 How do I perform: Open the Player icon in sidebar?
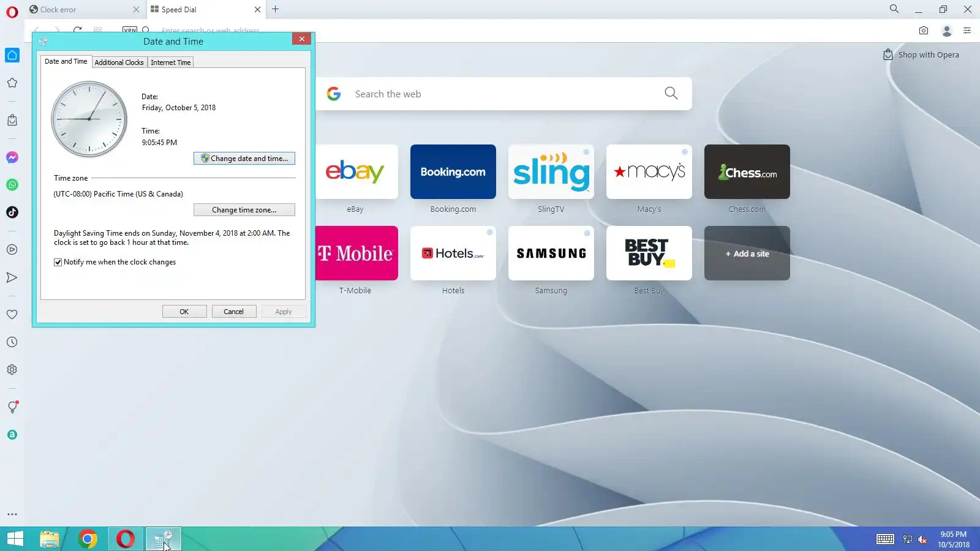[12, 250]
